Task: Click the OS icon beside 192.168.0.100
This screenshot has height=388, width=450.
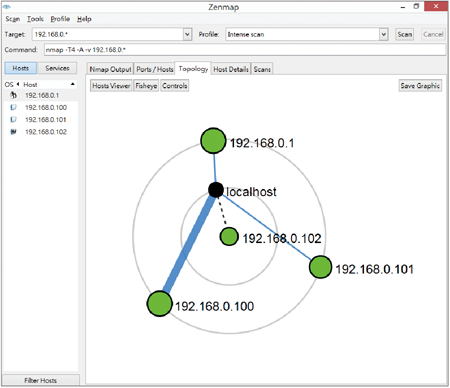Action: [x=13, y=107]
